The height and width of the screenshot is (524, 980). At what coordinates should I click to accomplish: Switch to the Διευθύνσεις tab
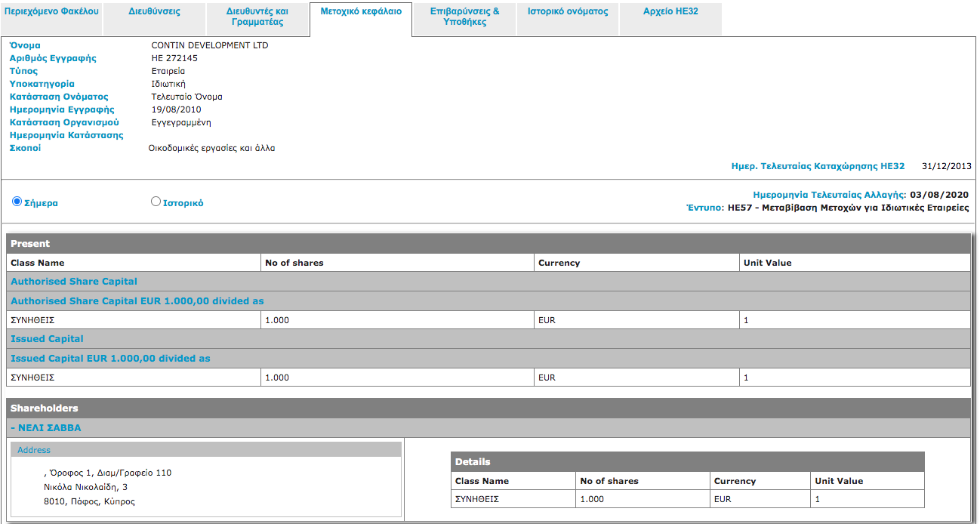(x=154, y=12)
